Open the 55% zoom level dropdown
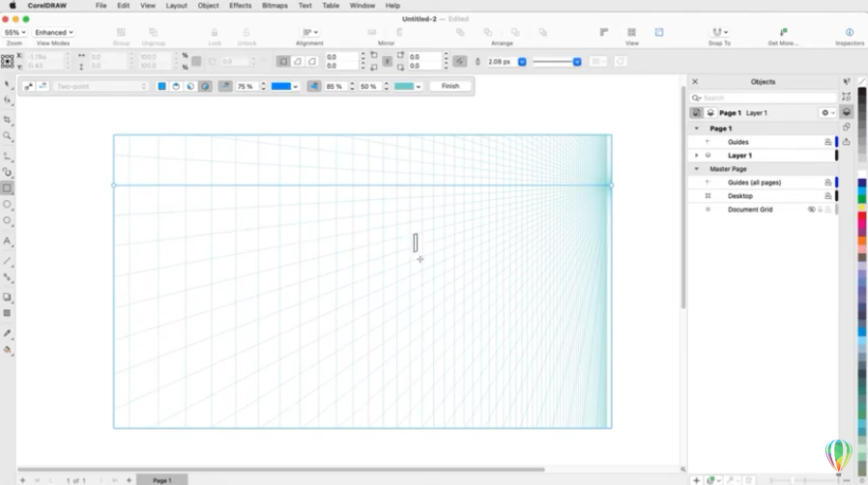This screenshot has height=485, width=868. 14,32
